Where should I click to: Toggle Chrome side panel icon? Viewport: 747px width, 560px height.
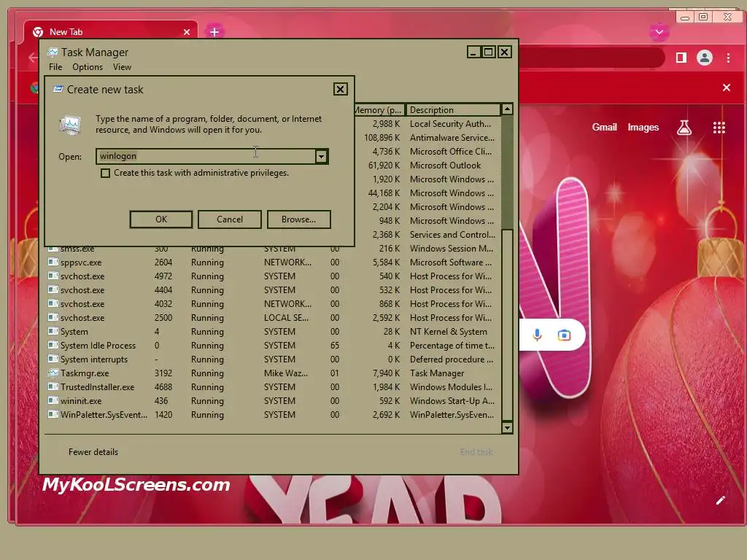(681, 58)
